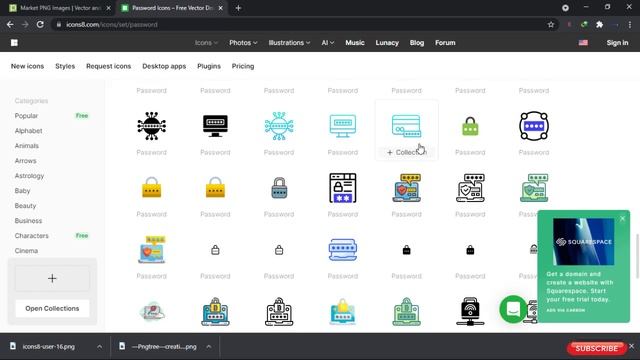Select the browser window lock password icon
Image resolution: width=640 pixels, height=360 pixels.
342,188
